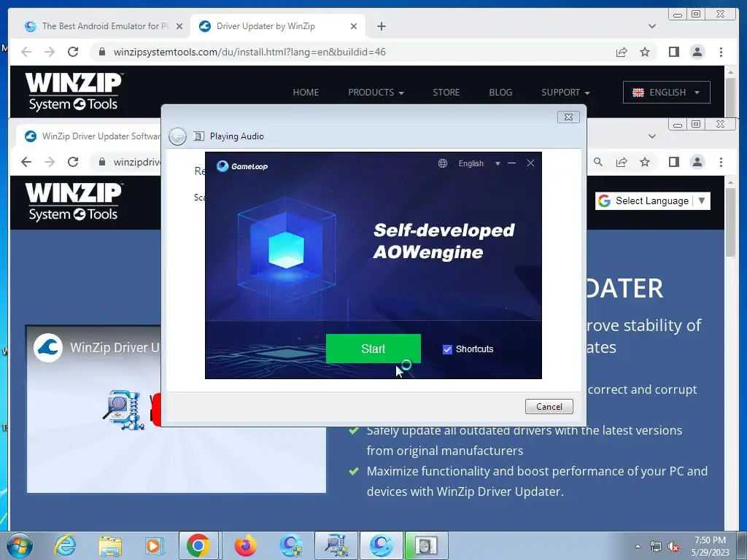Open Google Select Language dropdown
Screen dimensions: 747x560
pos(652,201)
